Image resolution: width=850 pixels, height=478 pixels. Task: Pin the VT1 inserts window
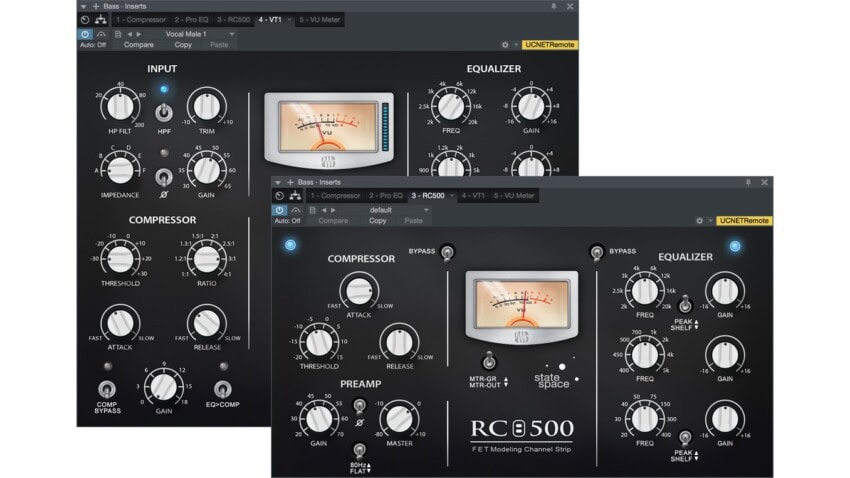click(553, 7)
